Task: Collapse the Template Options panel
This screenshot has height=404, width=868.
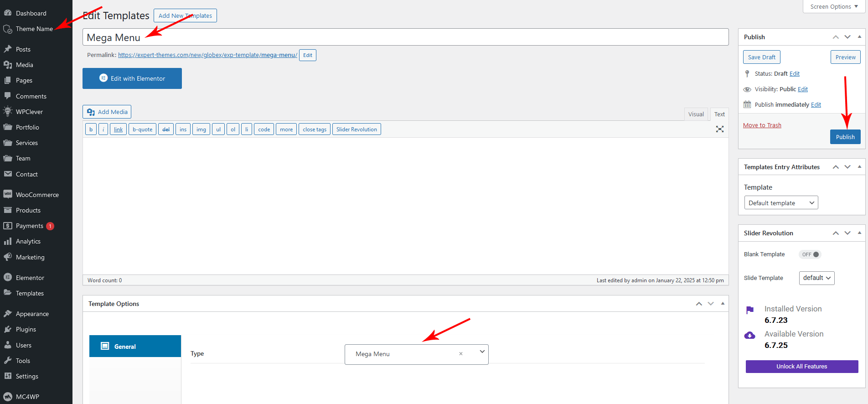Action: [x=723, y=304]
